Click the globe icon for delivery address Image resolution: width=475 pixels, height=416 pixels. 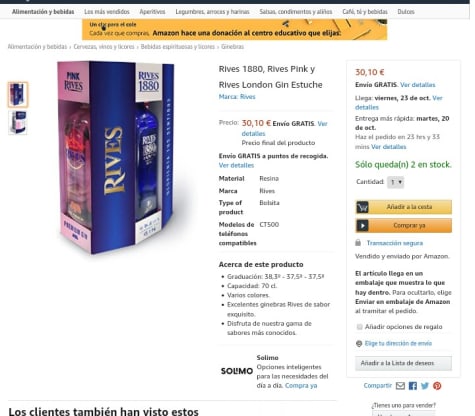click(359, 343)
